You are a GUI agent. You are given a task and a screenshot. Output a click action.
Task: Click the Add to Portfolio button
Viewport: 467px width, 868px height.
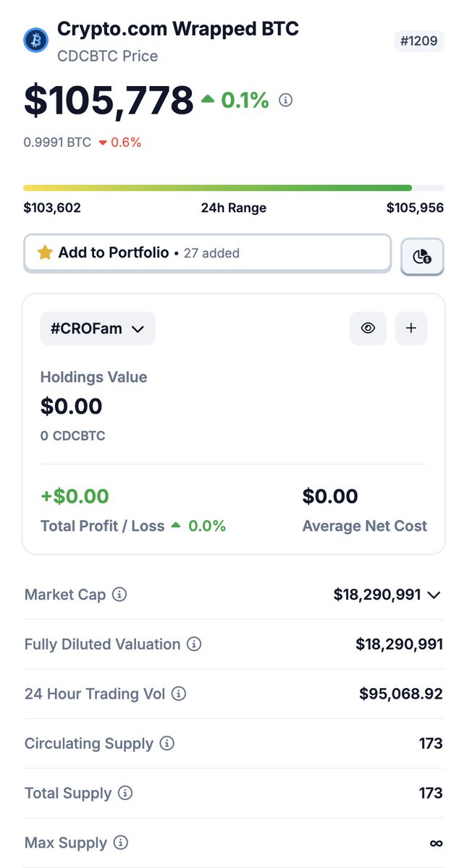pyautogui.click(x=207, y=253)
